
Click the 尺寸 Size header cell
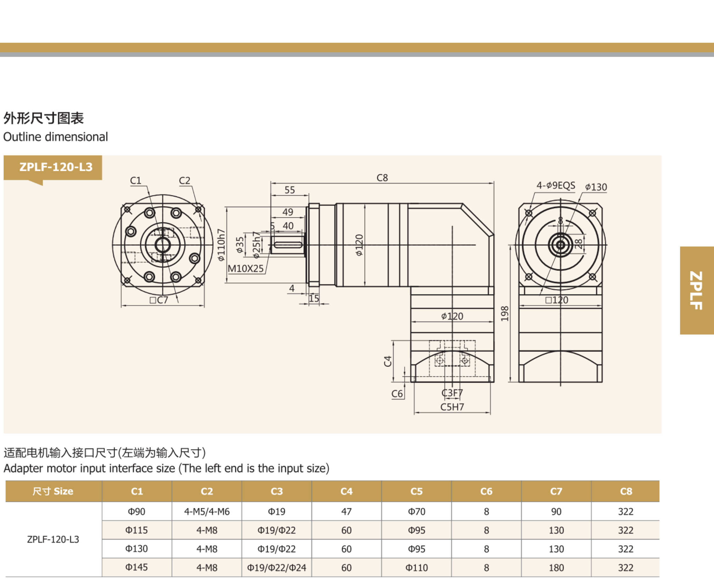tap(53, 491)
